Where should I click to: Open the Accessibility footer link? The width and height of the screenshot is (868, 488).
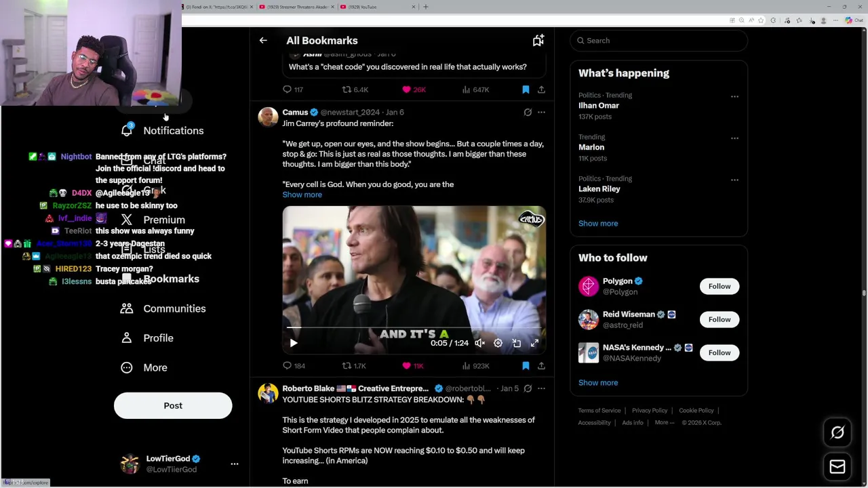pyautogui.click(x=595, y=423)
